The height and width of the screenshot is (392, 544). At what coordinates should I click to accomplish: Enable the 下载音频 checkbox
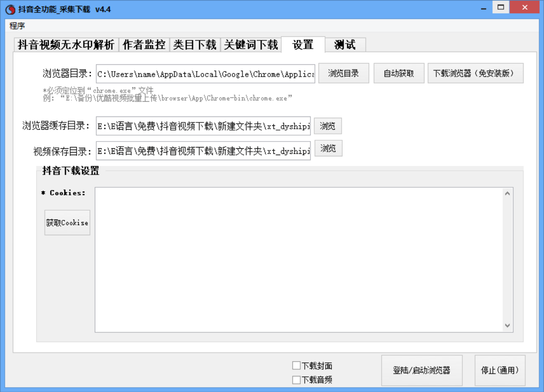point(296,380)
